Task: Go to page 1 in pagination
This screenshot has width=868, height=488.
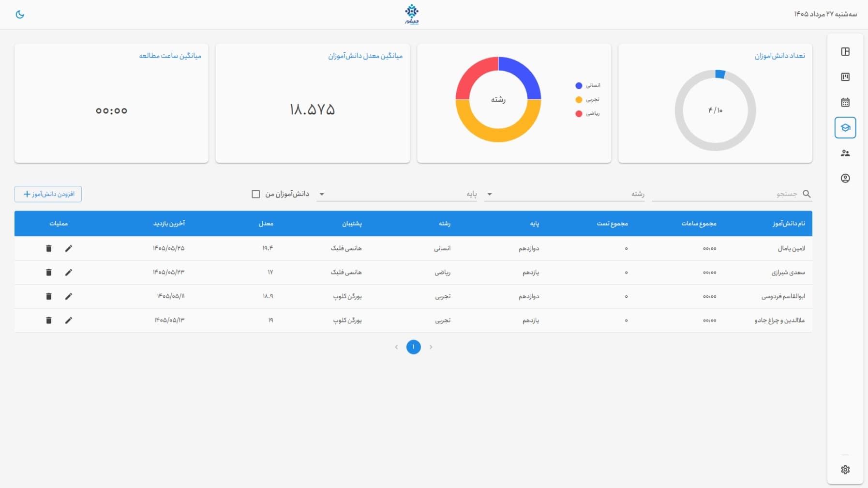Action: pos(414,347)
